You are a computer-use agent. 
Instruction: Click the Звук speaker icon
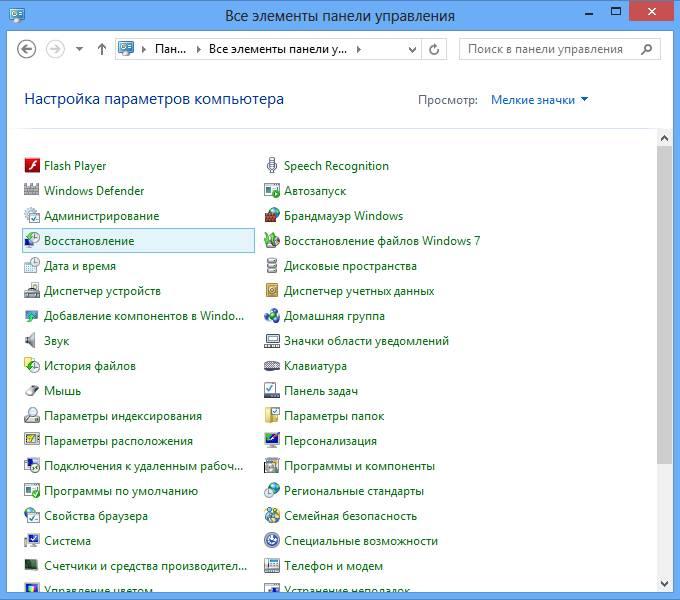point(30,340)
